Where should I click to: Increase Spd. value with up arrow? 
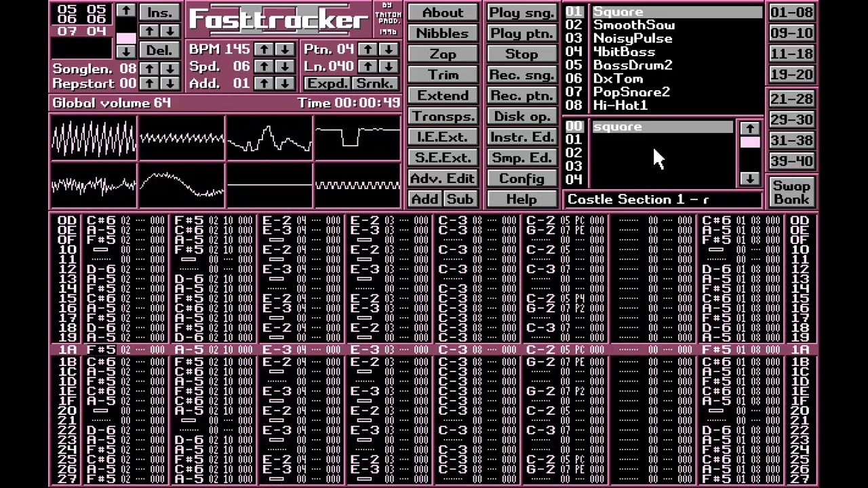click(x=264, y=66)
